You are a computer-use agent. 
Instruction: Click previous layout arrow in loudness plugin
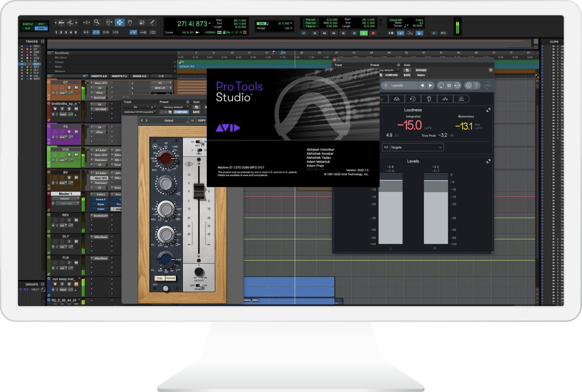[422, 86]
